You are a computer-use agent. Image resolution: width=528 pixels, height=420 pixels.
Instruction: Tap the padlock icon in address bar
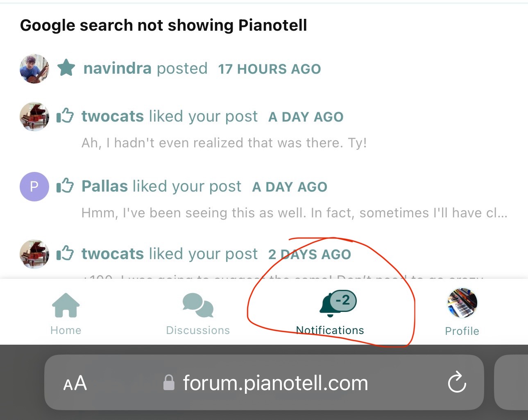pos(169,383)
